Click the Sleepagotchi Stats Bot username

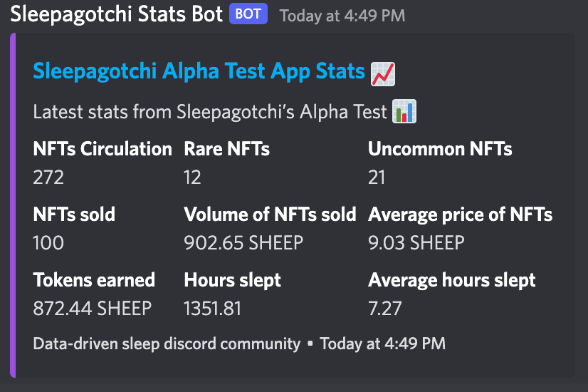pos(116,15)
